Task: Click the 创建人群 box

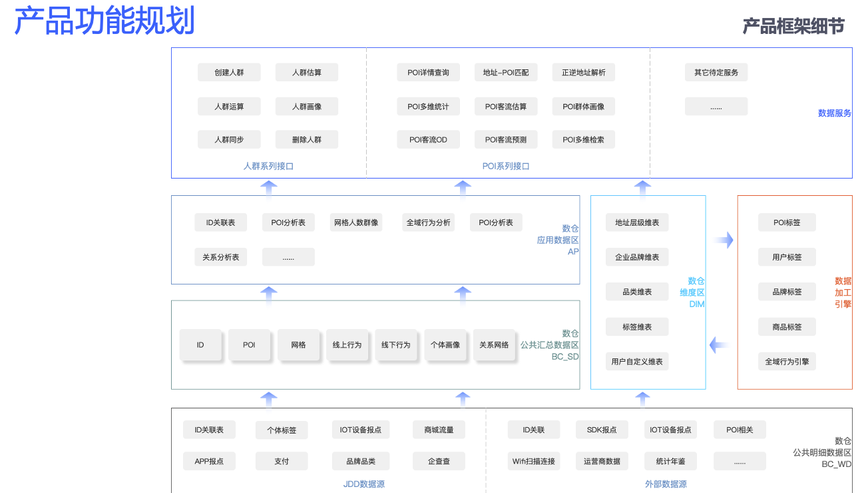Action: pyautogui.click(x=229, y=72)
